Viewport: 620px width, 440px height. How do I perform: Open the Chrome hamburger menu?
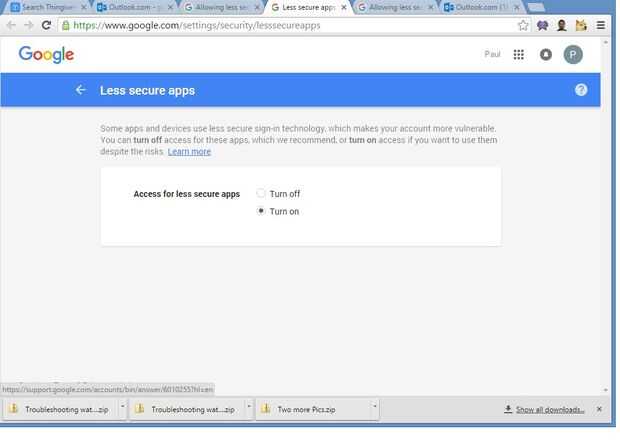point(601,26)
